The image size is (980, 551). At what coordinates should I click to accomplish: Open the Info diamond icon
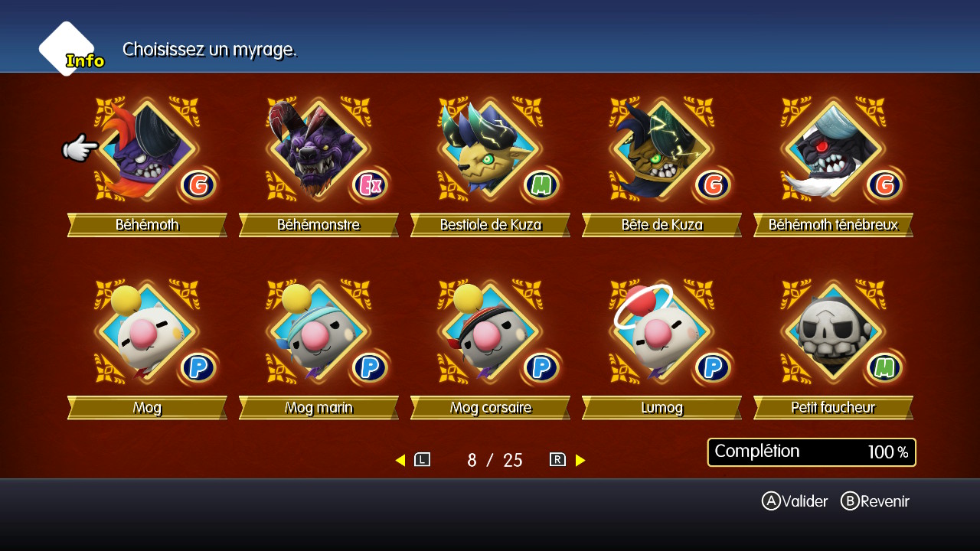(69, 48)
